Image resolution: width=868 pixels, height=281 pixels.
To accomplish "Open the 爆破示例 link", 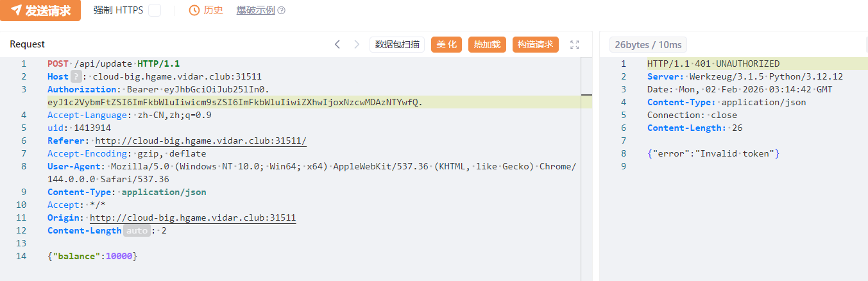I will (255, 10).
